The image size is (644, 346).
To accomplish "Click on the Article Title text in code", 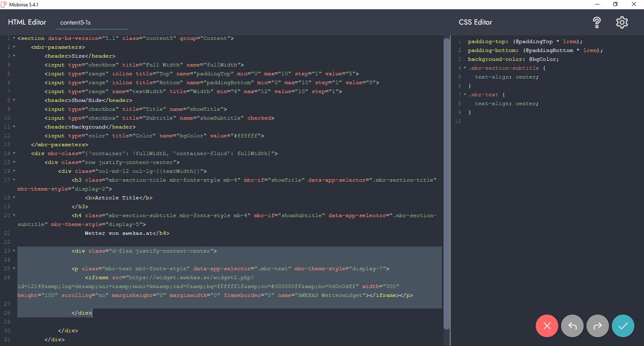I will click(117, 198).
